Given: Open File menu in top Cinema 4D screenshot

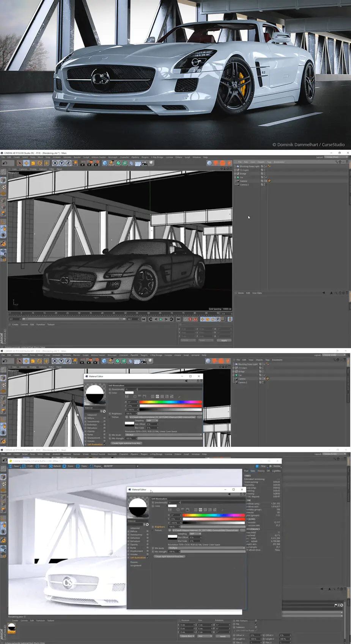Looking at the screenshot, I should [x=3, y=157].
